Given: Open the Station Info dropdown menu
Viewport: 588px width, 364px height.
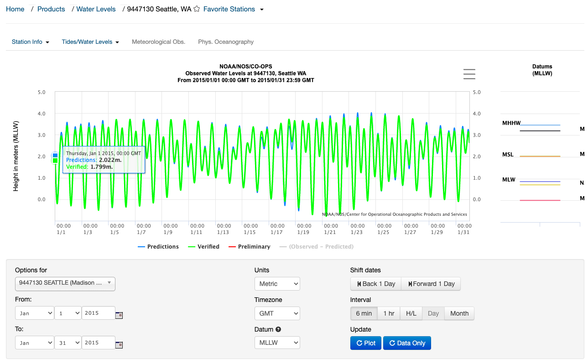Looking at the screenshot, I should tap(31, 42).
